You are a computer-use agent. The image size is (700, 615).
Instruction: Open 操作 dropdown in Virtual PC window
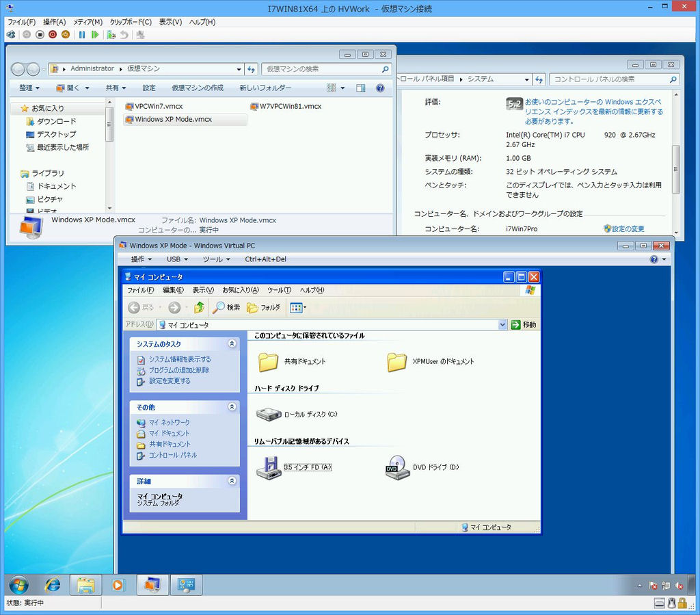141,259
